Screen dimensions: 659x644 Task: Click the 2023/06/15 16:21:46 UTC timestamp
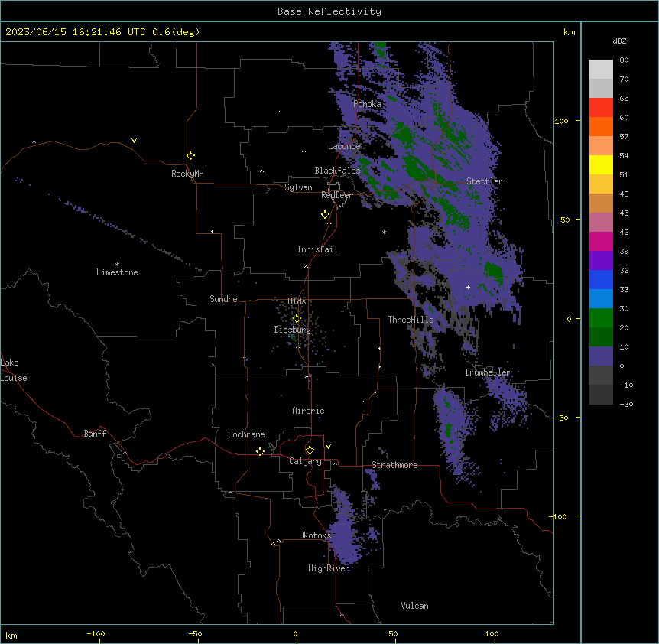click(75, 32)
